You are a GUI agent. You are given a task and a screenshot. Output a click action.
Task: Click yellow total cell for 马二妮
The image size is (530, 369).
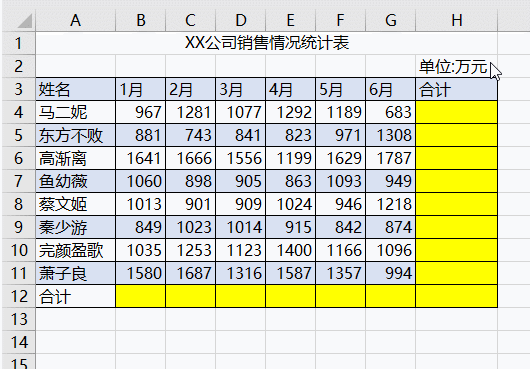click(x=457, y=112)
